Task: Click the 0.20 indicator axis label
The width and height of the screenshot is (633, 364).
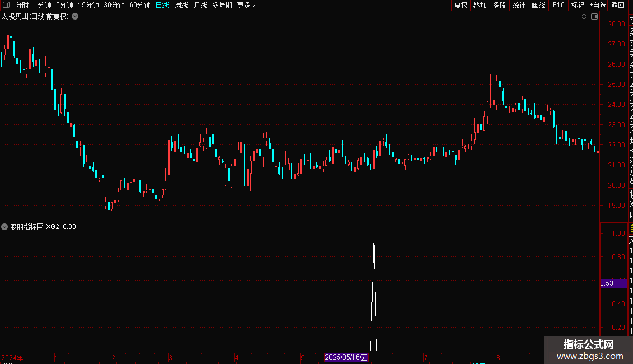Action: 618,327
